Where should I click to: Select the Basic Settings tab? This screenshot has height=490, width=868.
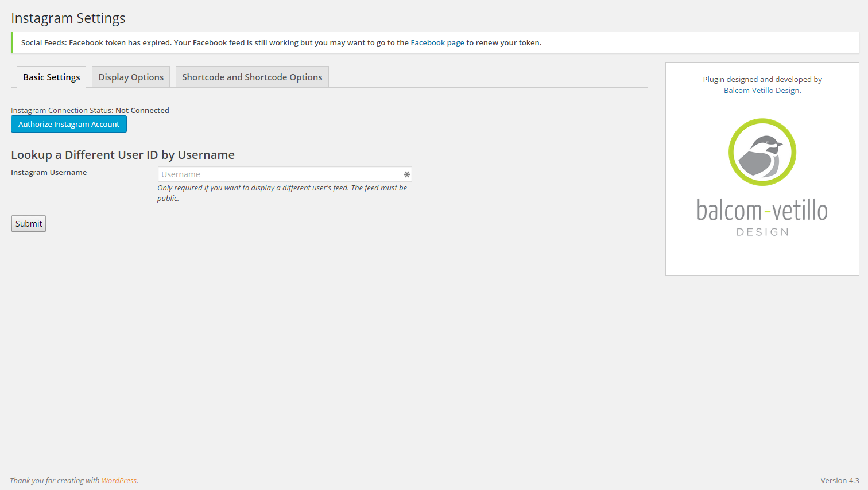coord(52,77)
